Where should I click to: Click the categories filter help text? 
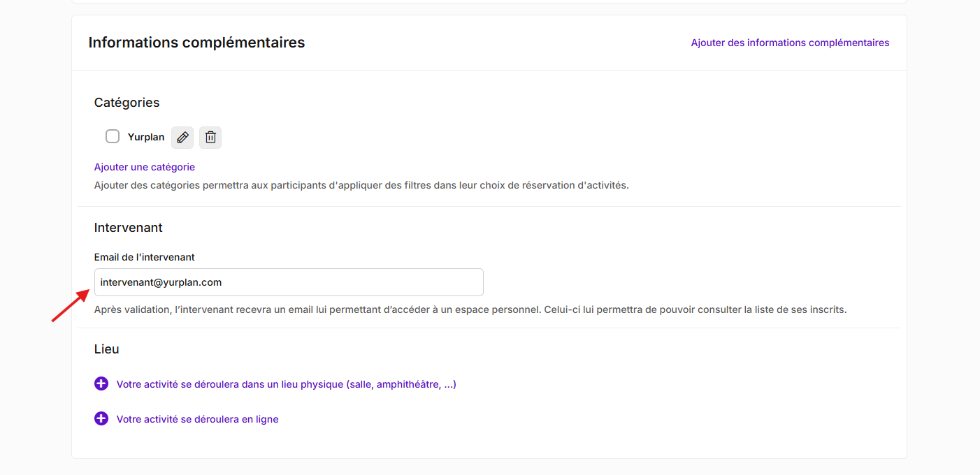pos(361,185)
